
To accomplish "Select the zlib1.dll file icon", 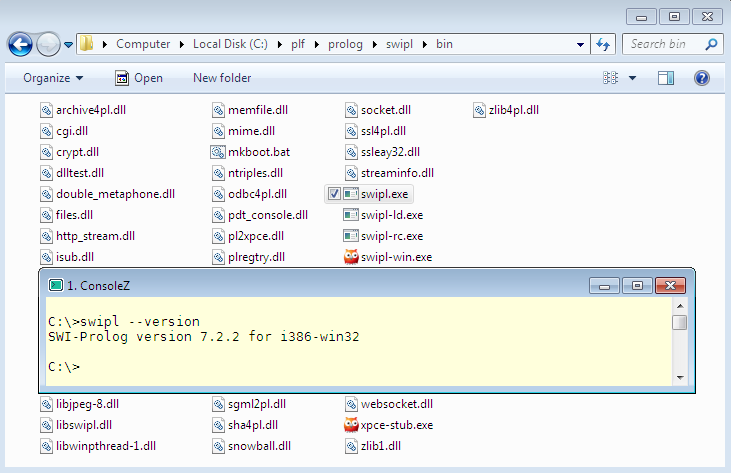I will coord(352,446).
